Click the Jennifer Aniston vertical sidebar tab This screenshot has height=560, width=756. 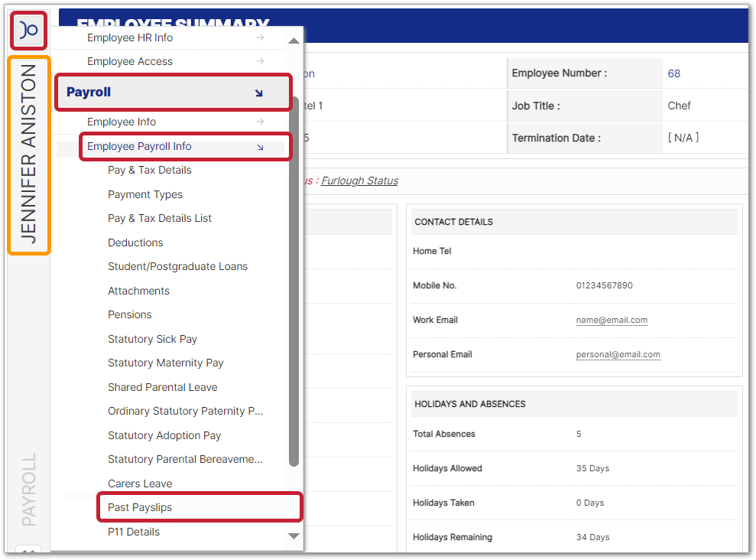pyautogui.click(x=28, y=155)
